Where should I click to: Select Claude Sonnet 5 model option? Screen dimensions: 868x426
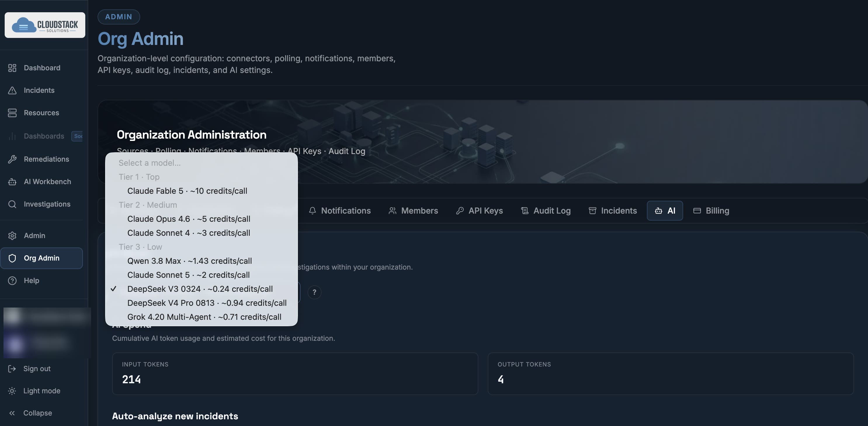click(202, 275)
